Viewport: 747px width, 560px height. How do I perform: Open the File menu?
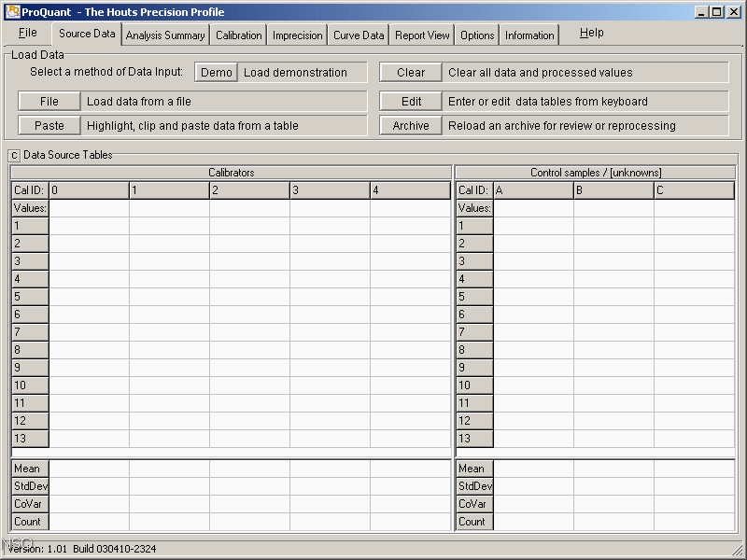pyautogui.click(x=27, y=33)
